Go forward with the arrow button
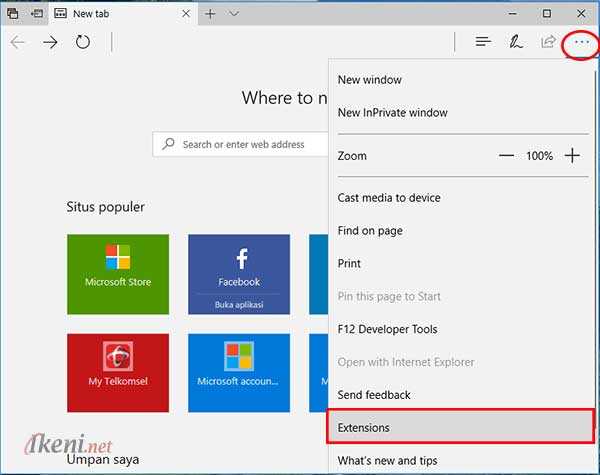 click(x=50, y=42)
